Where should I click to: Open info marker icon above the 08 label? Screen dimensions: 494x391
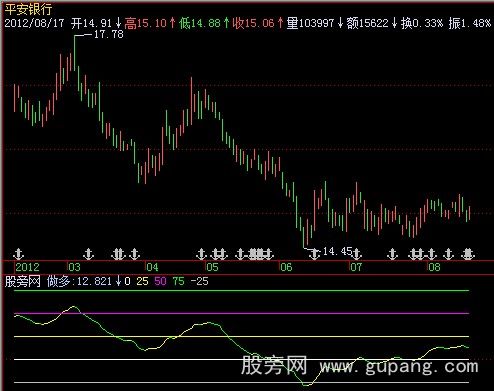pos(432,254)
